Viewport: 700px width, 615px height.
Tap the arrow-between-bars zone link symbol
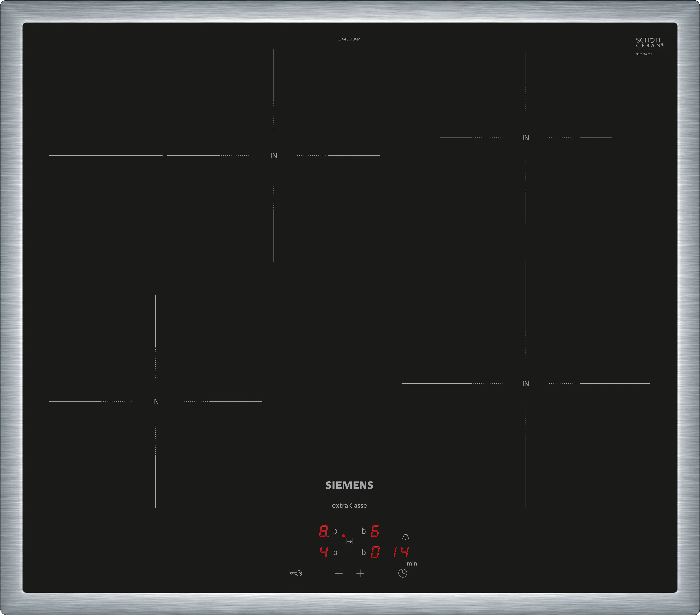coord(349,541)
